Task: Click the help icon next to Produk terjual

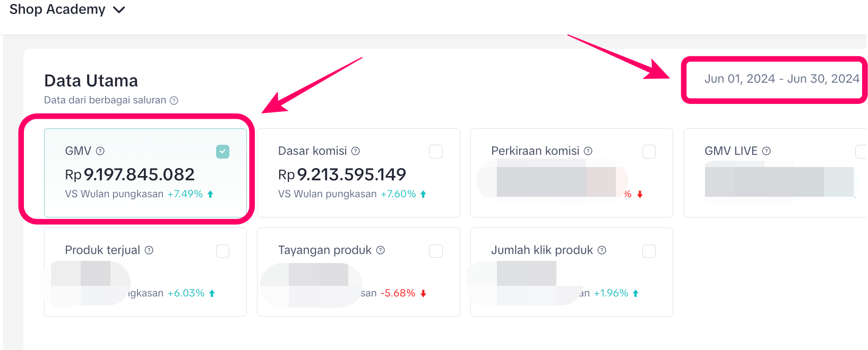Action: (149, 250)
